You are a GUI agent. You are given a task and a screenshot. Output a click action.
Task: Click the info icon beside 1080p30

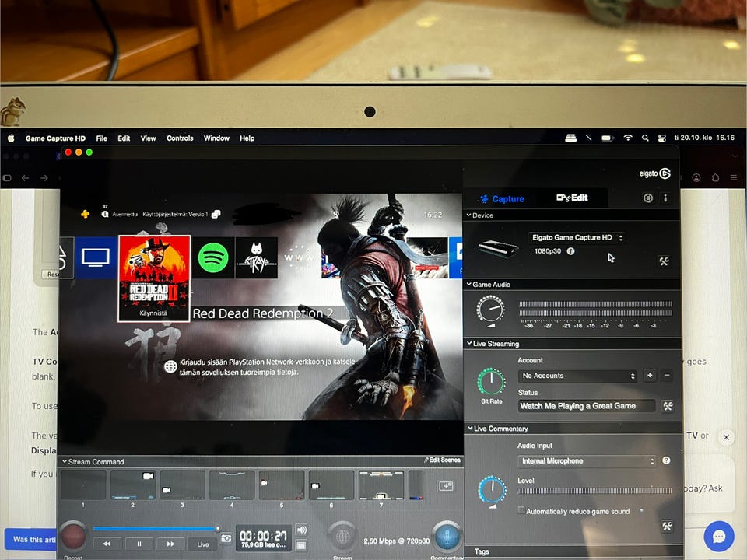tap(570, 251)
